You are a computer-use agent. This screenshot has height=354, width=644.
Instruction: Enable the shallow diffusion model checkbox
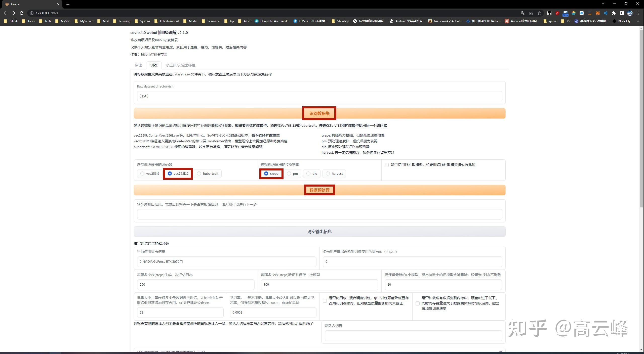tap(387, 165)
